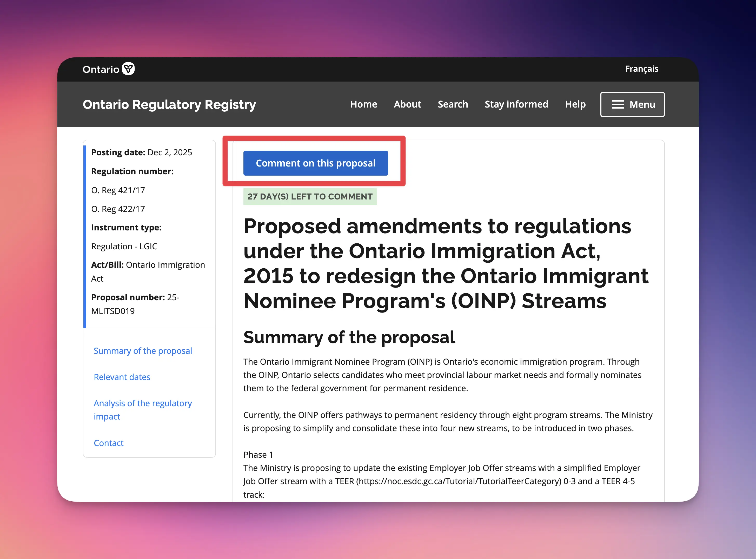Open the About page
The image size is (756, 559).
(407, 104)
